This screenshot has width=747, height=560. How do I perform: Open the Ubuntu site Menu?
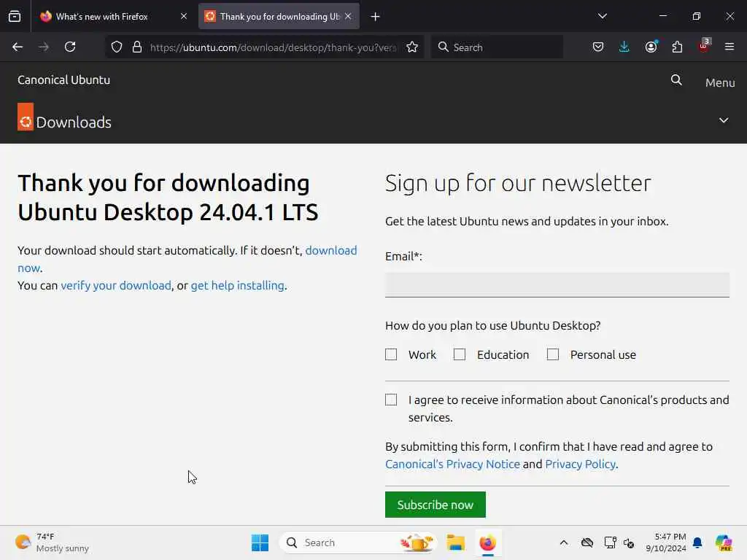[720, 83]
